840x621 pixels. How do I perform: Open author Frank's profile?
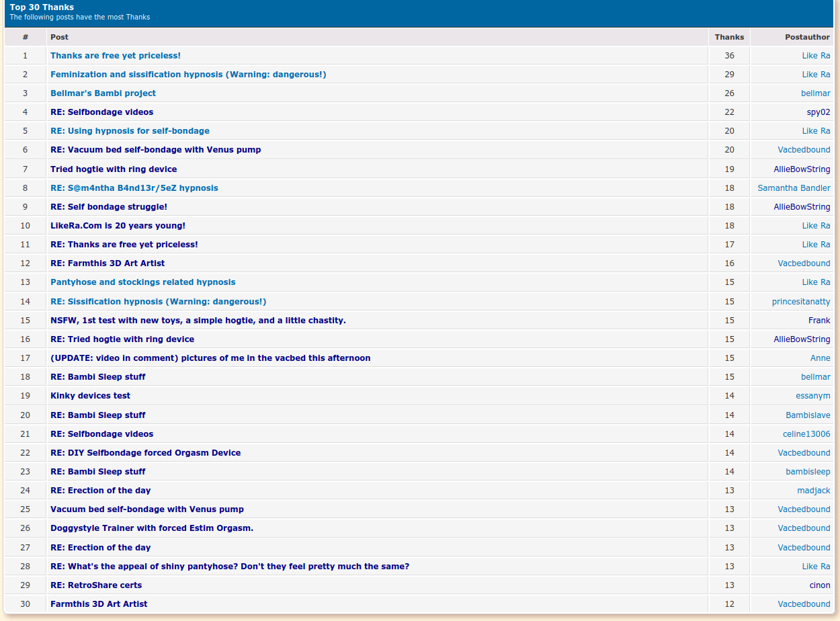tap(819, 321)
